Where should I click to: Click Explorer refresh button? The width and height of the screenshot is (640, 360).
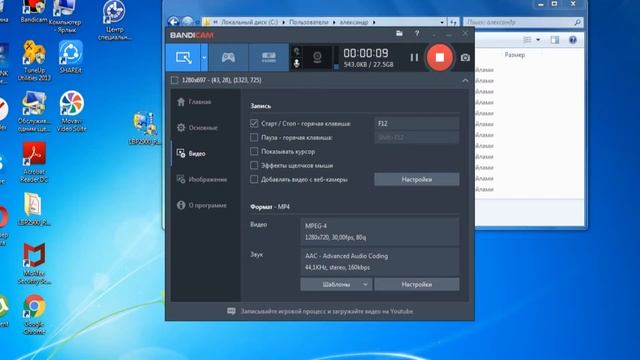coord(453,22)
